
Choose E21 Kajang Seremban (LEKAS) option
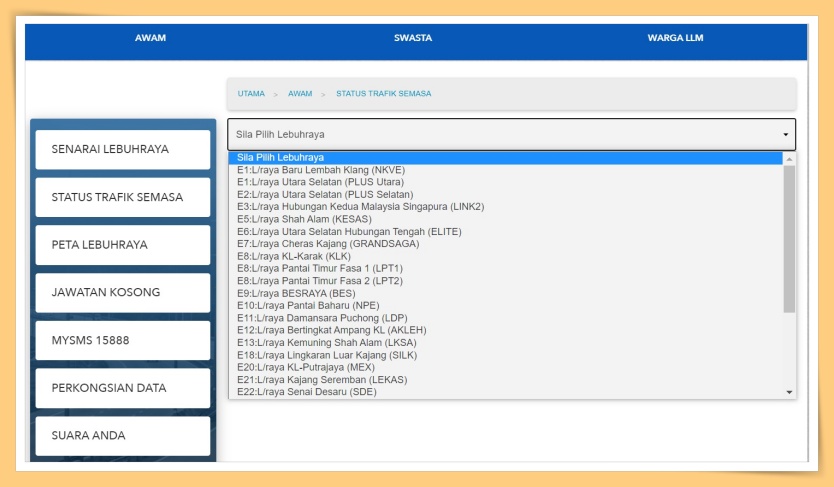(x=505, y=380)
